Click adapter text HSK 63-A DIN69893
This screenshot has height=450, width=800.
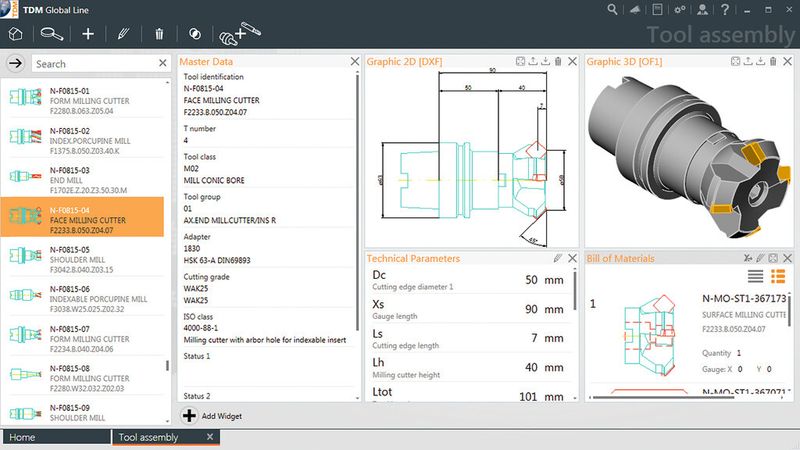[x=217, y=260]
